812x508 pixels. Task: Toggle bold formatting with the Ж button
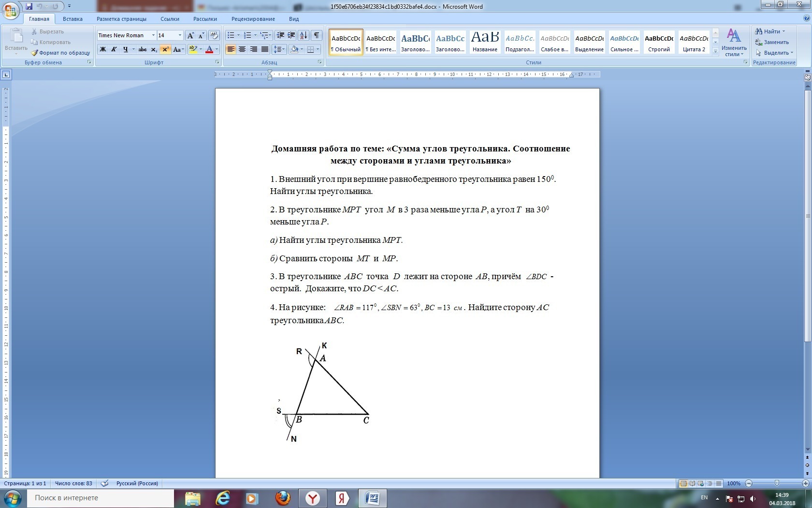[103, 49]
